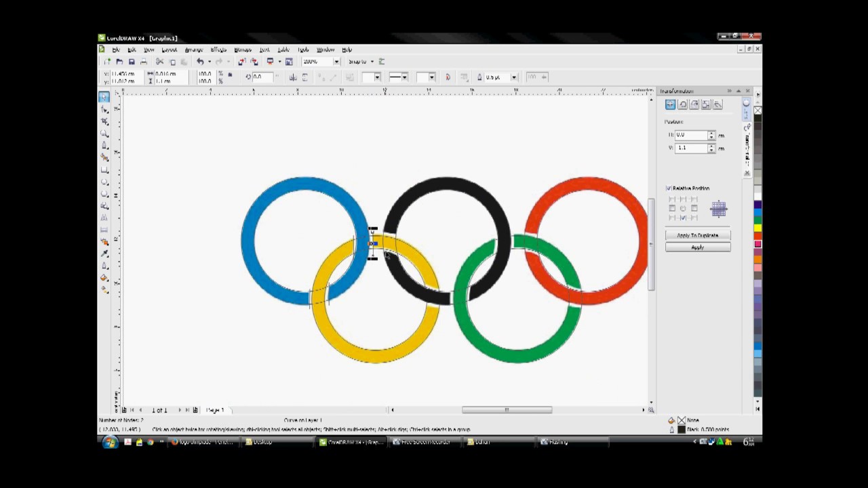This screenshot has width=868, height=488.
Task: Check the top-left anchor point box
Action: 672,199
